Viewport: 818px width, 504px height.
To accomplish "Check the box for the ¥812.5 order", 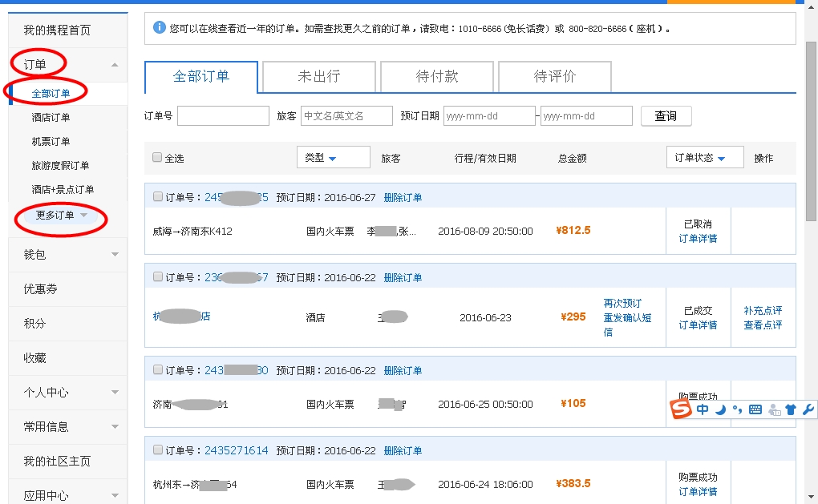I will (157, 196).
